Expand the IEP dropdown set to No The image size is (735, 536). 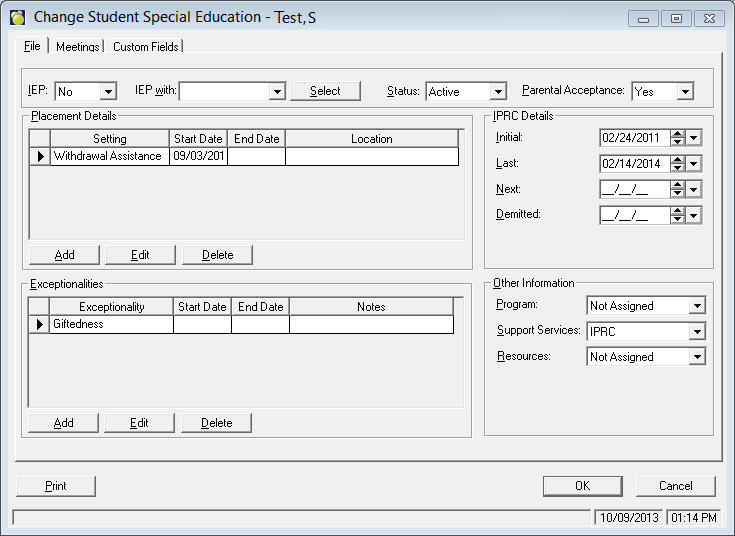[x=108, y=92]
